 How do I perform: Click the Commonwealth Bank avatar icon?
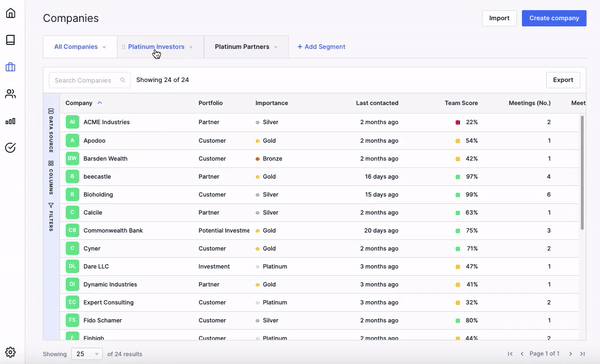tap(72, 230)
